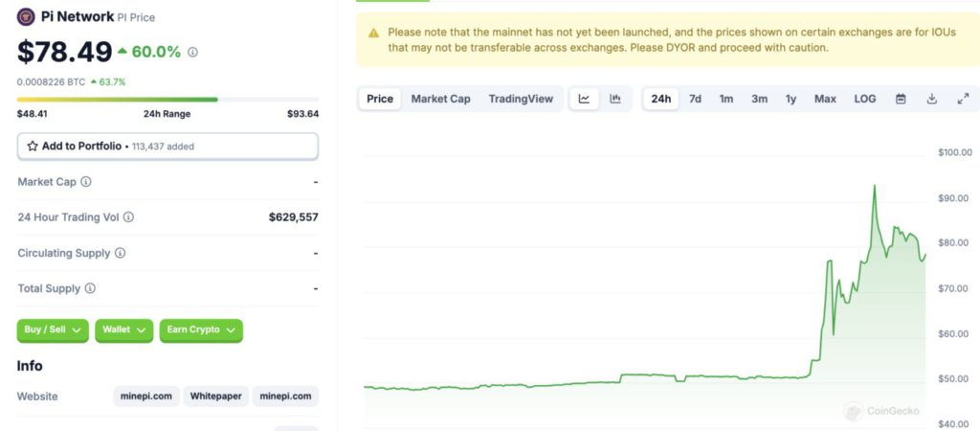Download chart data via download icon
Image resolution: width=980 pixels, height=431 pixels.
[x=932, y=99]
